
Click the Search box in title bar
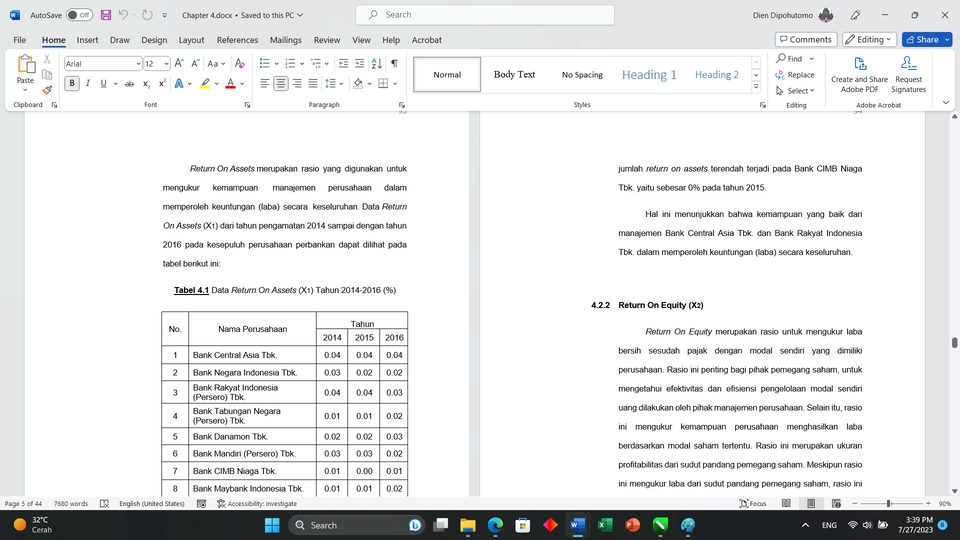click(x=485, y=15)
